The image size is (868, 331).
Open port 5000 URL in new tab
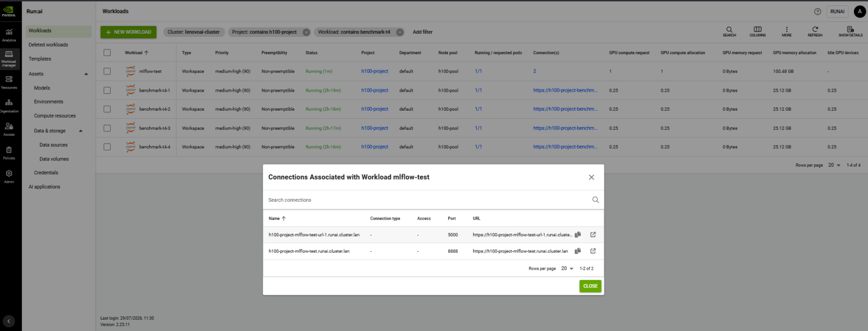pos(593,234)
